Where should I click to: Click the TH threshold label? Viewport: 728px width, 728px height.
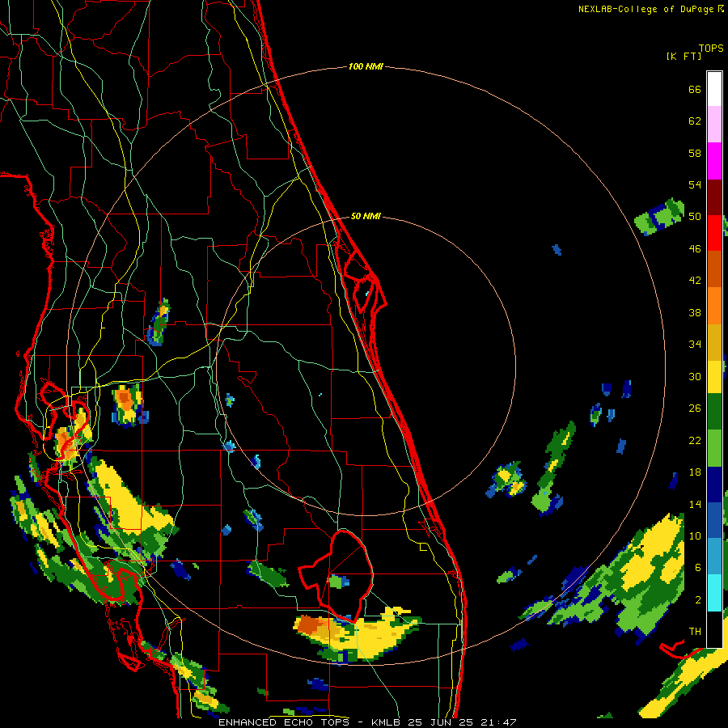(x=695, y=632)
